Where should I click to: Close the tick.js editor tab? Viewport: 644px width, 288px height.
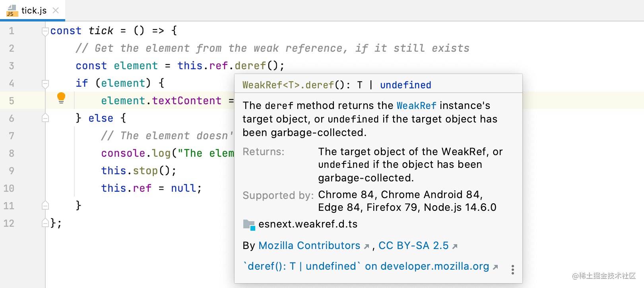pyautogui.click(x=56, y=10)
